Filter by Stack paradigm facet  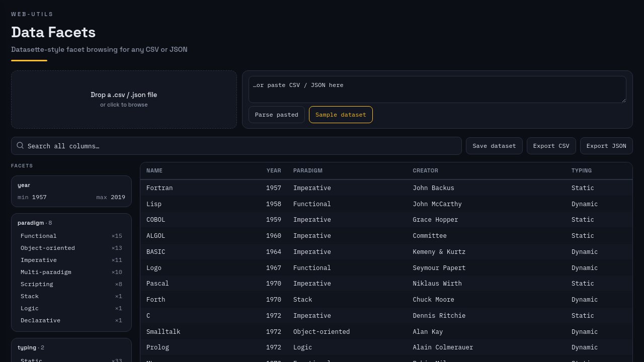71,296
